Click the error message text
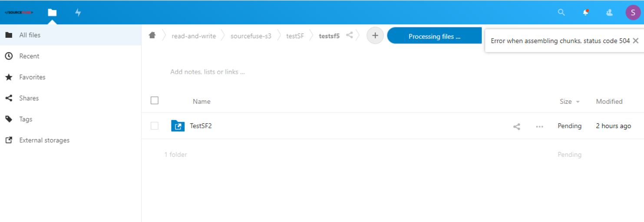The height and width of the screenshot is (222, 644). point(560,41)
